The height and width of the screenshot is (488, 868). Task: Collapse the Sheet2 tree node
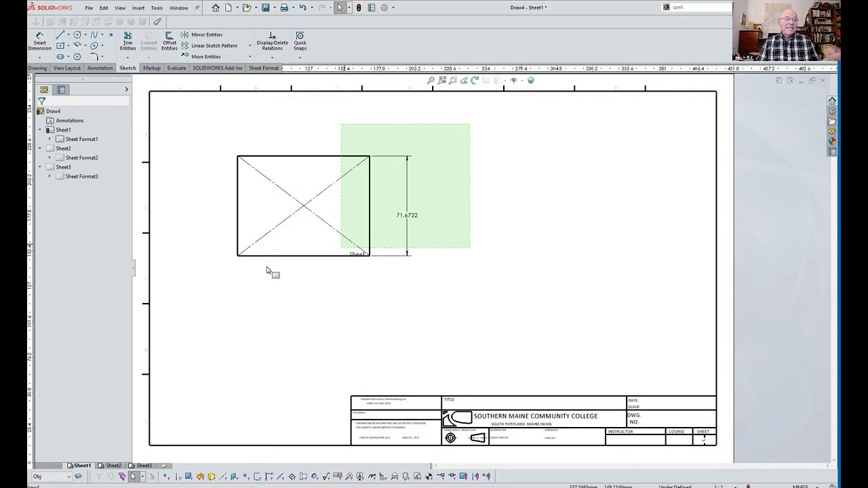(39, 148)
